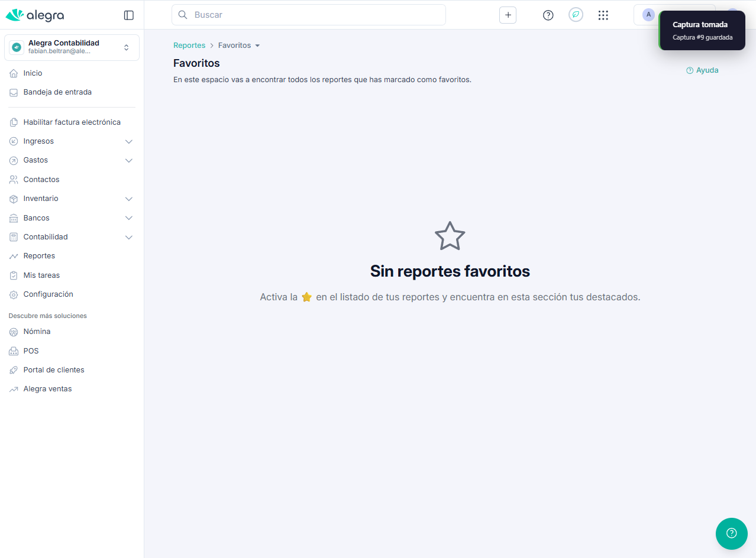Open Nómina under Descubre más soluciones
The width and height of the screenshot is (756, 558).
pyautogui.click(x=37, y=331)
